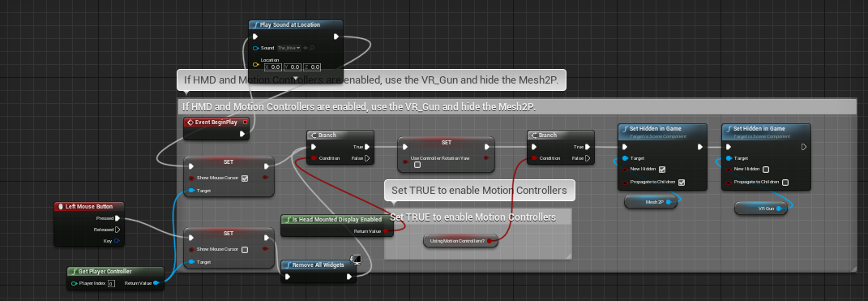Select the Is Head Mounted Display Enabled node title
The image size is (868, 301).
pos(336,220)
